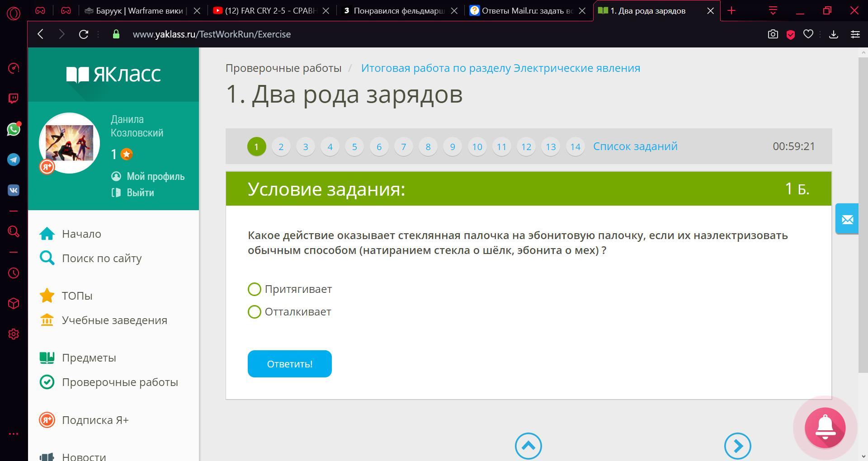Click the 'Ответить!' button
The width and height of the screenshot is (868, 461).
pos(289,364)
